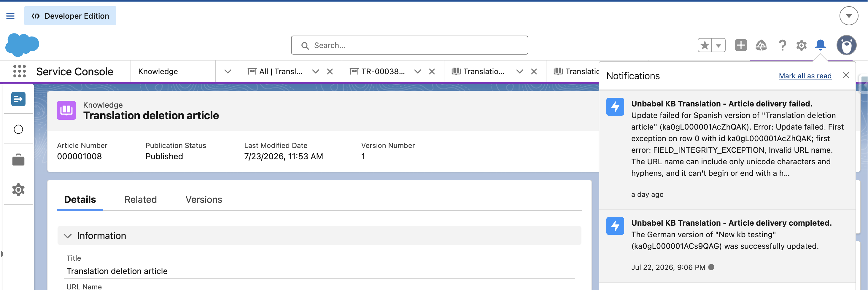868x290 pixels.
Task: Open the hamburger menu beside Developer Edition
Action: coord(10,16)
